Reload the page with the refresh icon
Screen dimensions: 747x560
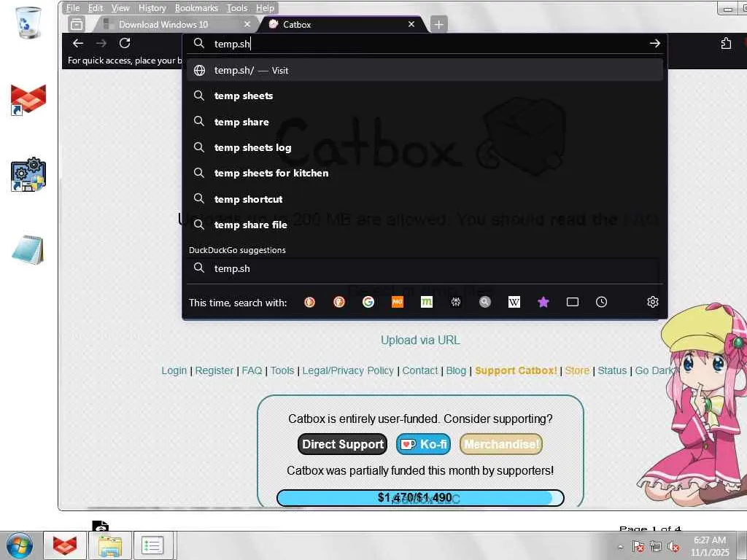point(125,43)
